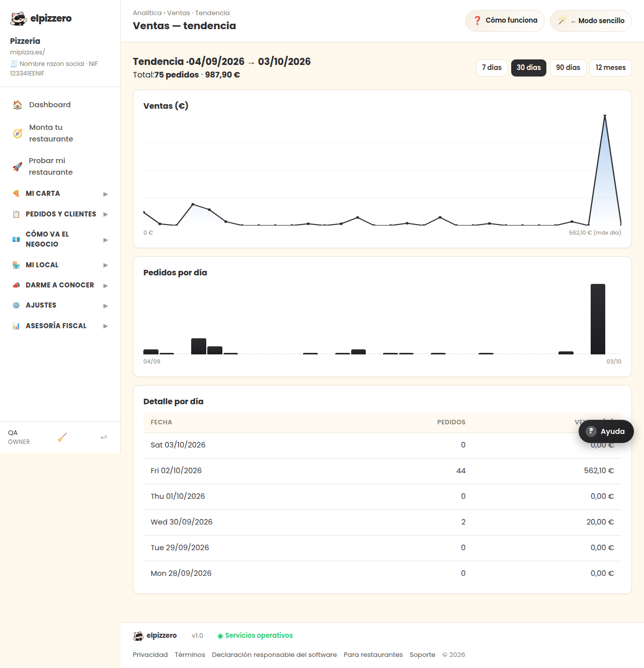The image size is (644, 668).
Task: Click the green status dot for Servicios operativos
Action: coord(220,636)
